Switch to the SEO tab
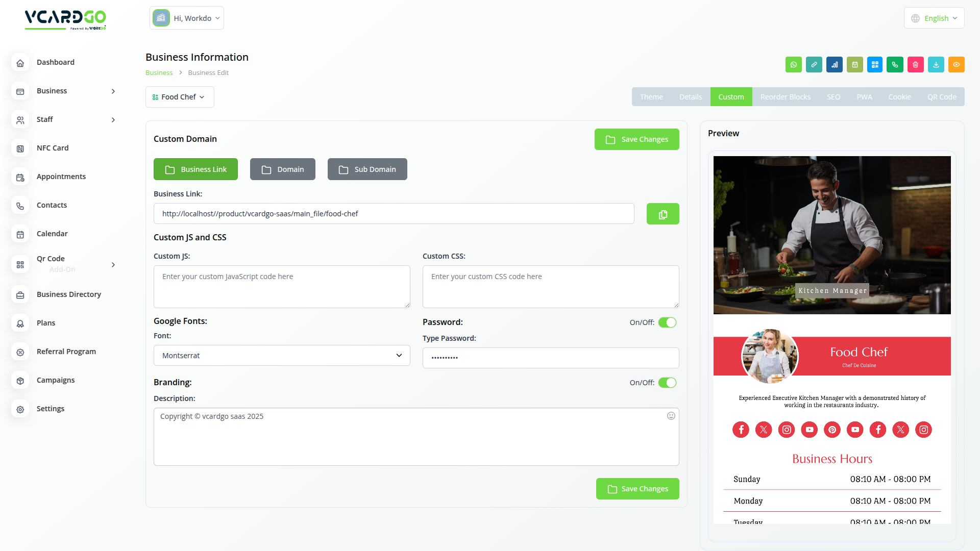980x551 pixels. pos(833,97)
